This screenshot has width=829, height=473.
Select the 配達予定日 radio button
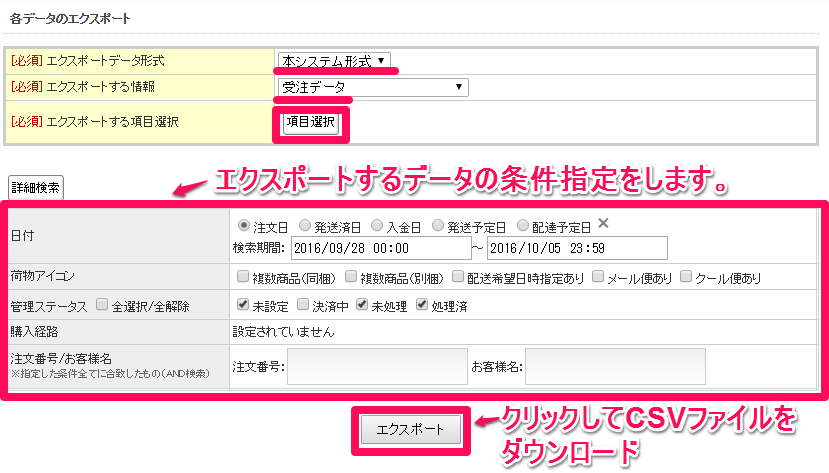[x=523, y=226]
